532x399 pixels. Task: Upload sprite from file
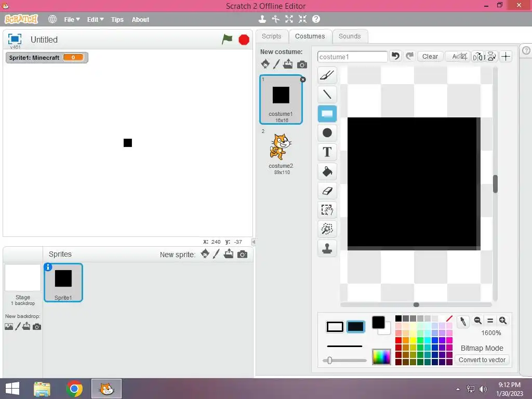[229, 254]
